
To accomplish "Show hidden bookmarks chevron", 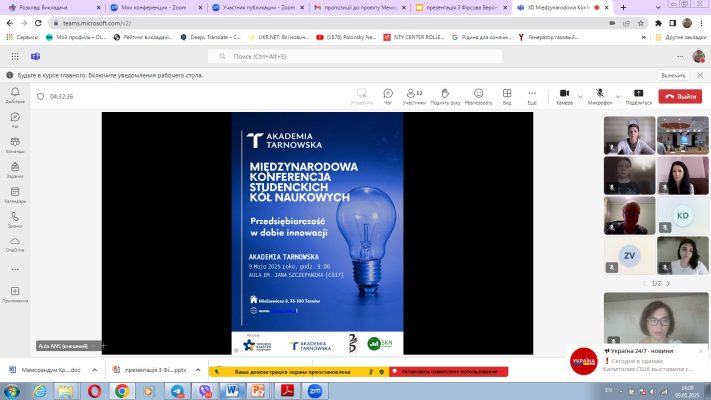I will (644, 37).
